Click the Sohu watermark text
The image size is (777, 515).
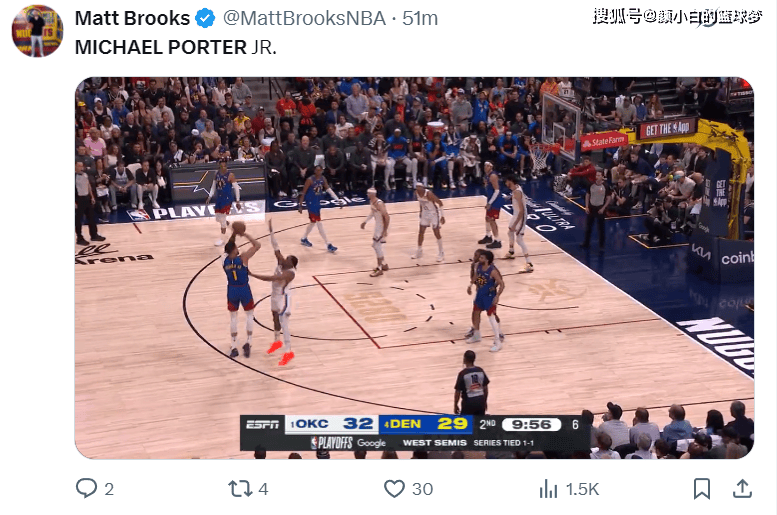point(677,17)
